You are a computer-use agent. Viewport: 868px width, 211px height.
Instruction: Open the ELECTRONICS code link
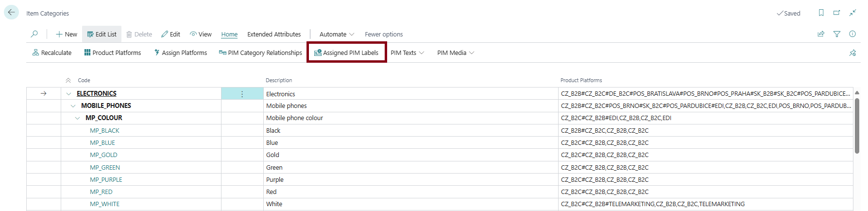click(x=97, y=94)
